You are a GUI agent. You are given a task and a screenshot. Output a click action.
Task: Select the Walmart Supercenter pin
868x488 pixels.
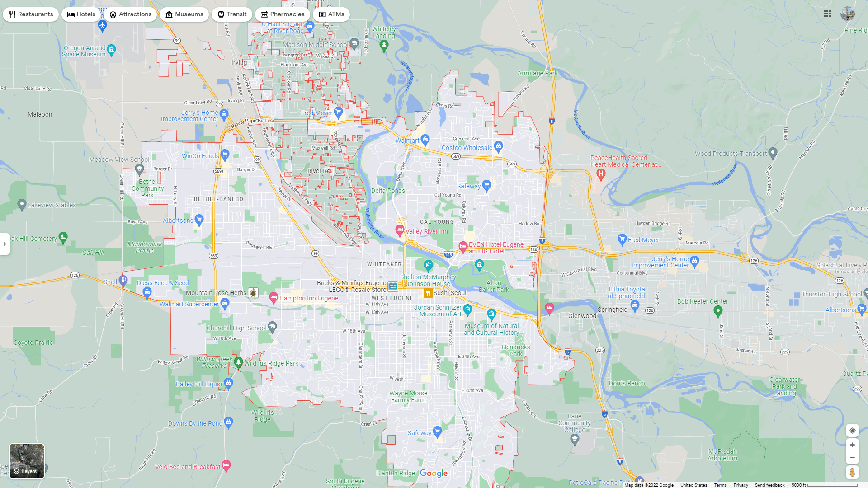tap(225, 303)
